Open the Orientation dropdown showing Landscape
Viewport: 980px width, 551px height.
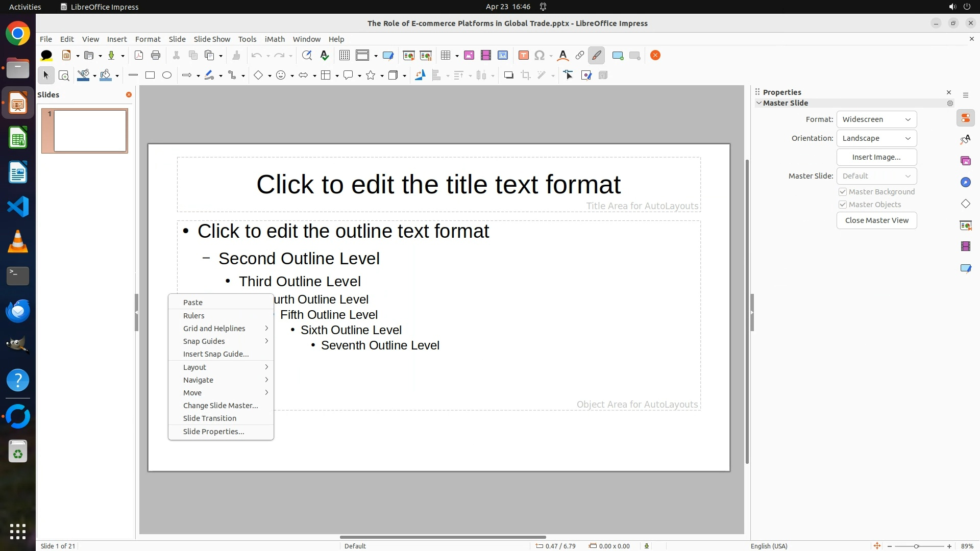(x=876, y=138)
